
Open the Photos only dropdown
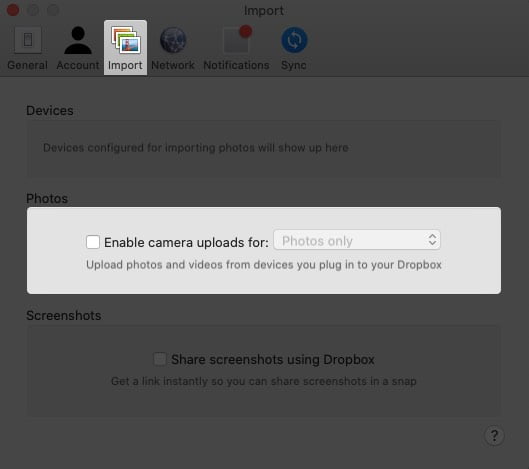coord(357,240)
